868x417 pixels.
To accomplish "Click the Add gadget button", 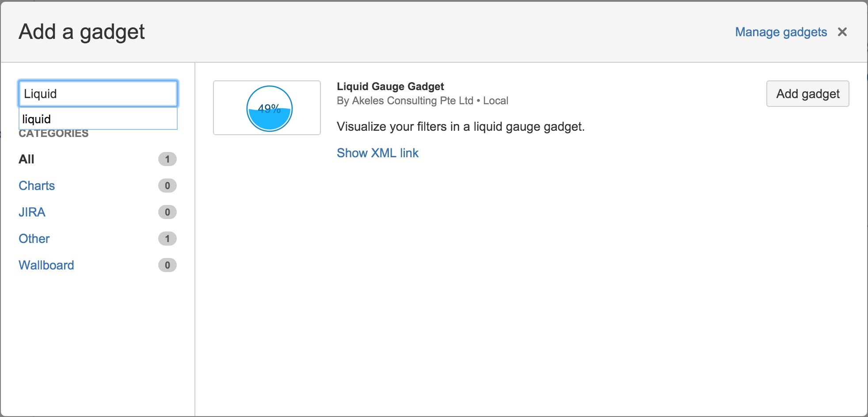I will tap(807, 94).
